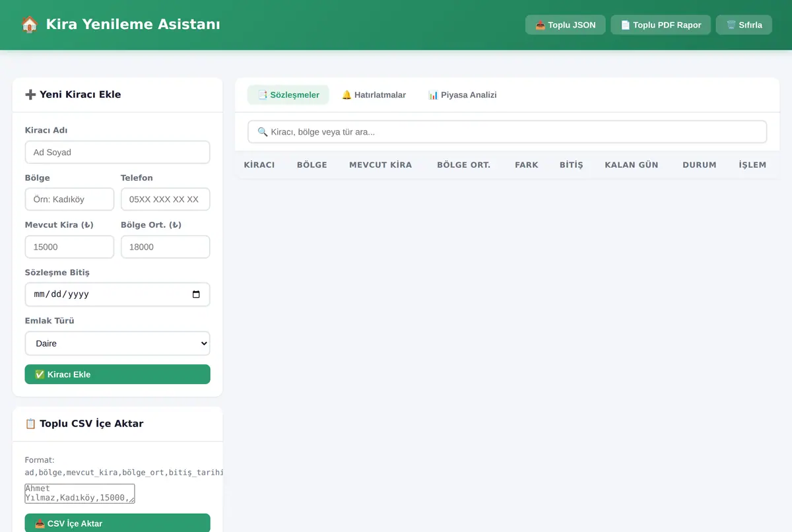Generate the Toplu PDF Rapor
Viewport: 792px width, 532px height.
click(x=661, y=25)
